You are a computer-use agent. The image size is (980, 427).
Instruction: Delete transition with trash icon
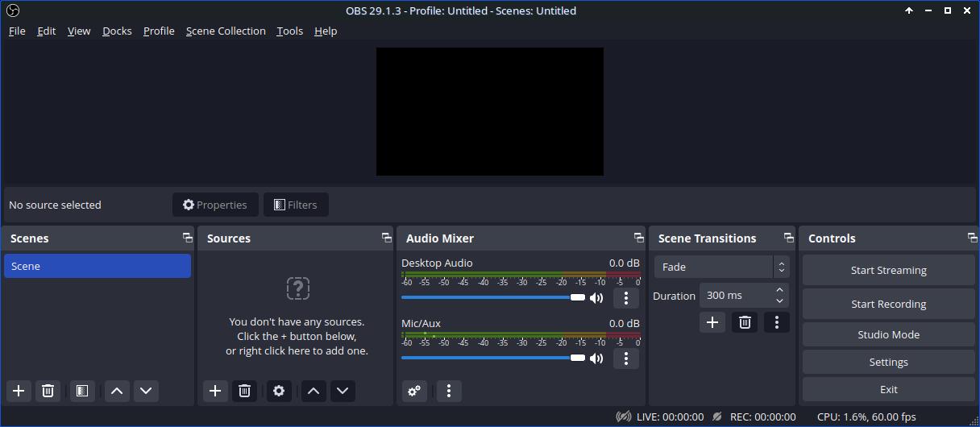745,322
